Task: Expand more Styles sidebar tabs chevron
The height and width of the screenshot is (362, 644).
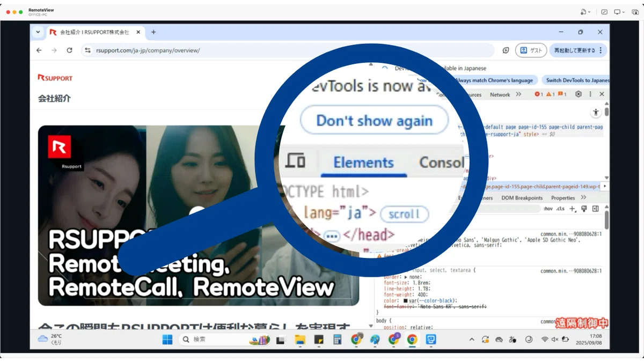Action: [584, 198]
